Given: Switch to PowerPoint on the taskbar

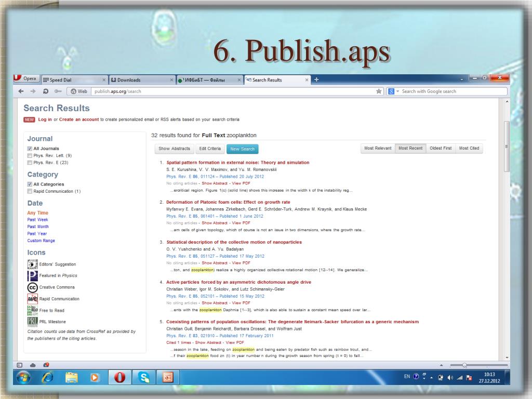Looking at the screenshot, I should [168, 377].
